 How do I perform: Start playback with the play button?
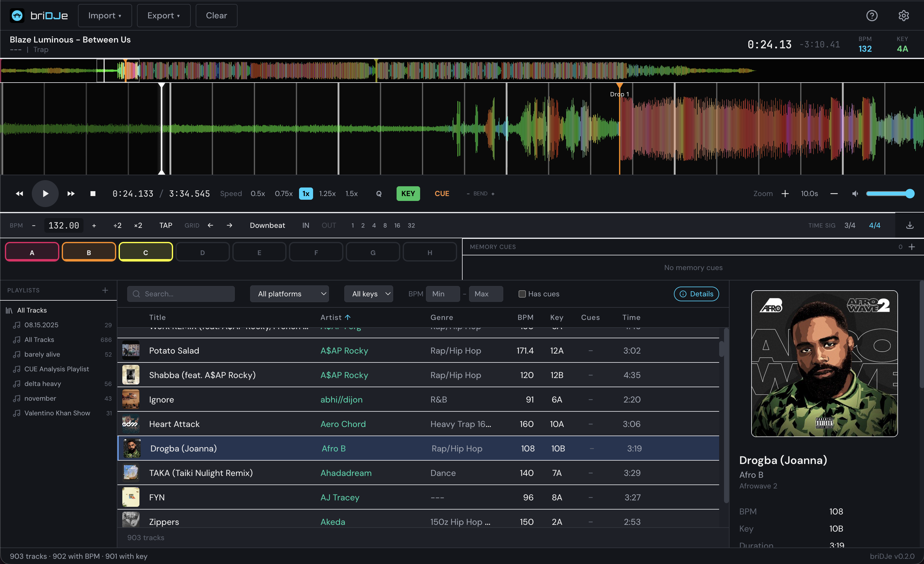tap(45, 194)
